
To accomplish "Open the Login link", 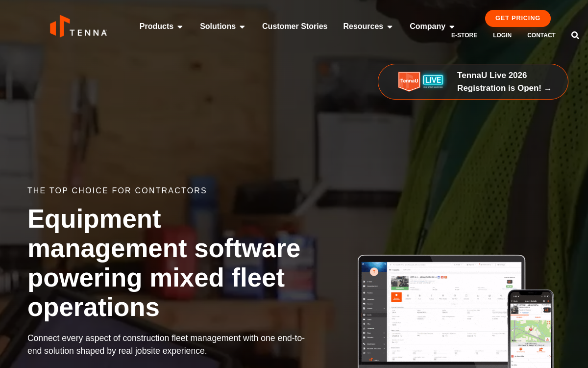I will coord(502,35).
